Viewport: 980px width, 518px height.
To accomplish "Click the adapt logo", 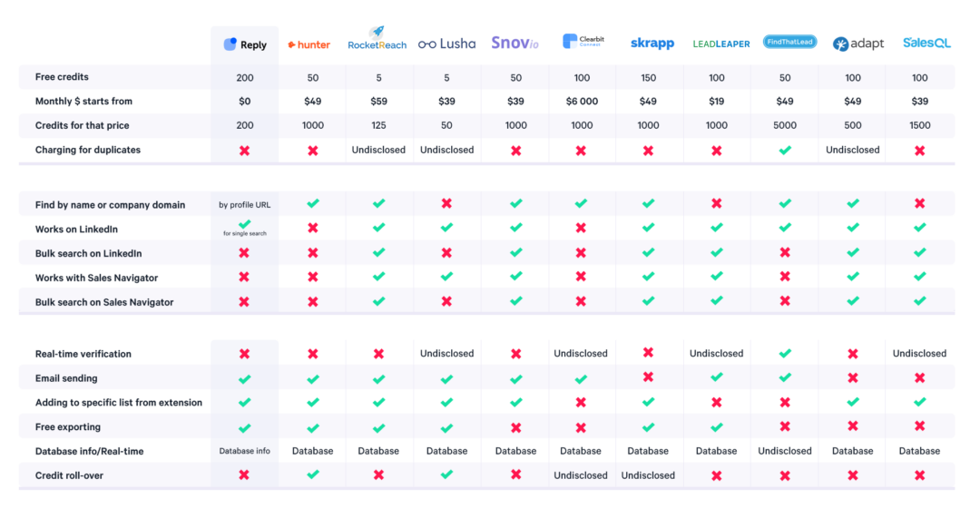I will (x=858, y=44).
